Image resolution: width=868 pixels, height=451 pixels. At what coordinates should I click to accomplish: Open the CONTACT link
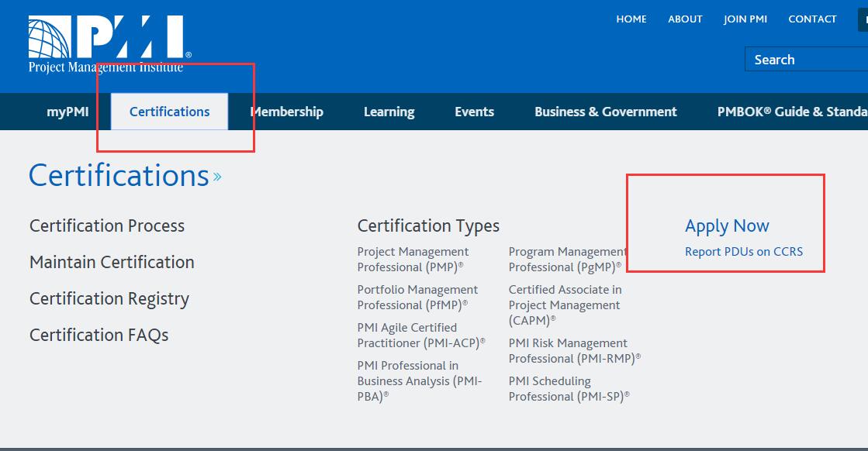(812, 19)
